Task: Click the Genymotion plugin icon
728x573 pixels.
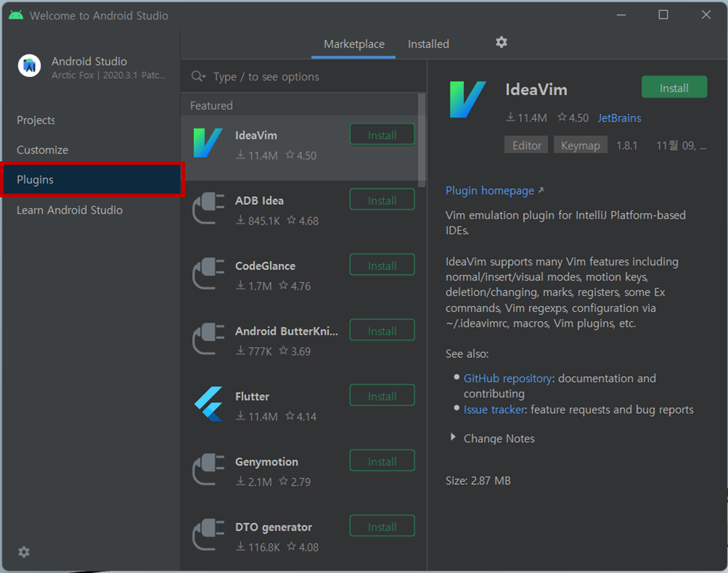Action: tap(208, 469)
